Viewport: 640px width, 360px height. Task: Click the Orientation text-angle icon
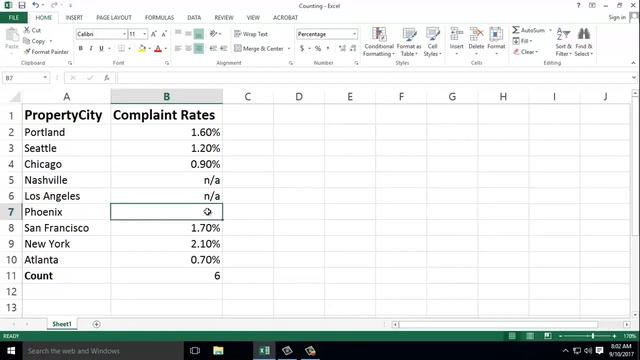click(213, 34)
